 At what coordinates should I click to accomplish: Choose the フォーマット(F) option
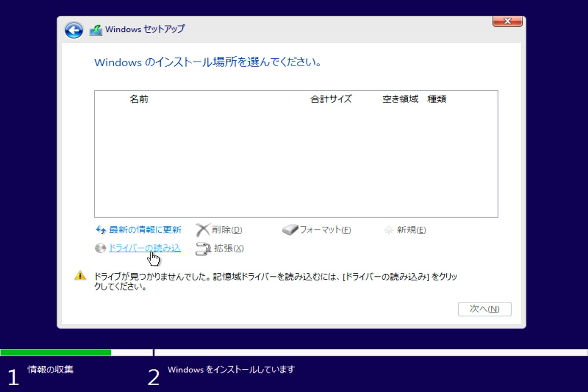tap(325, 230)
